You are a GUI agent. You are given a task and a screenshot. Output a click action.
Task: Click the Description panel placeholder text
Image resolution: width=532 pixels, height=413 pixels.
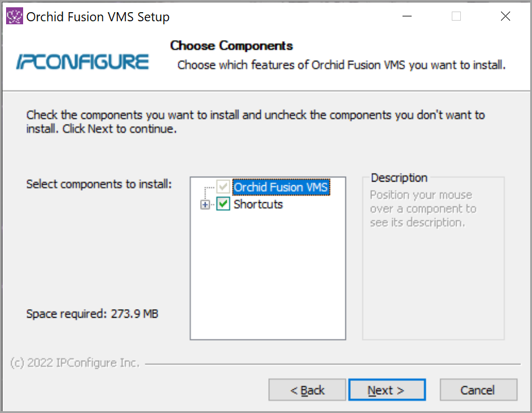423,209
